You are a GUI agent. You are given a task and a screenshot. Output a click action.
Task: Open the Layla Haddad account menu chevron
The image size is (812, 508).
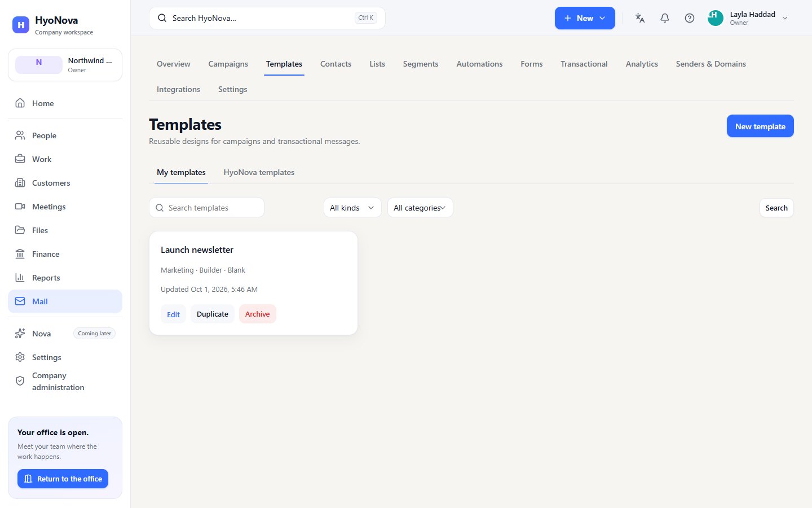point(785,18)
